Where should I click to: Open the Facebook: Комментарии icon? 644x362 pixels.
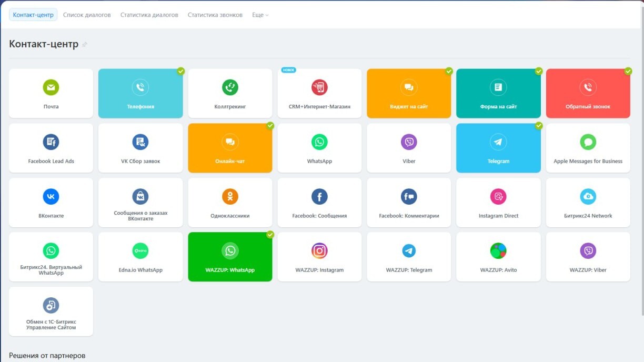(409, 197)
